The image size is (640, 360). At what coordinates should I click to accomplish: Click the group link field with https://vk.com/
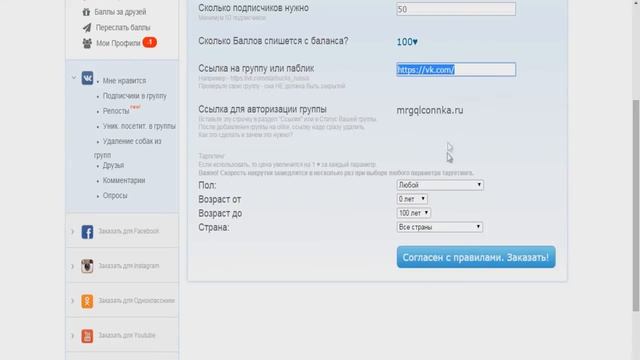coord(456,69)
